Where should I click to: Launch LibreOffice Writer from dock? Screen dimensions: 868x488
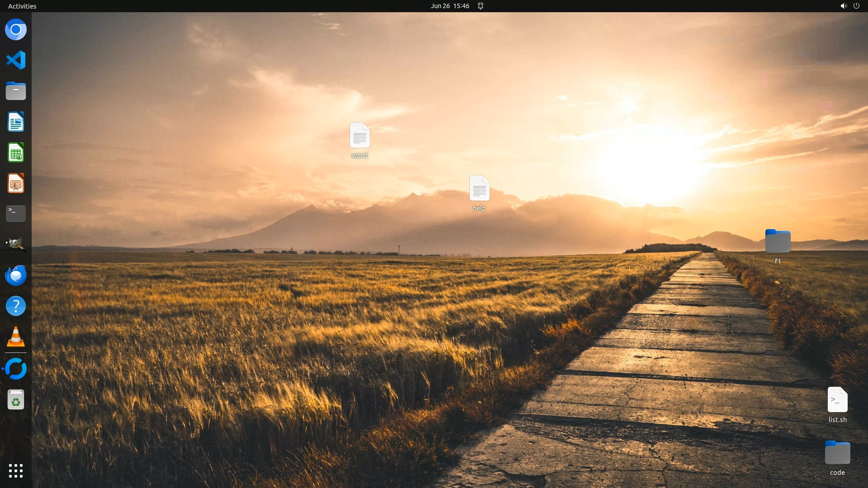(16, 122)
